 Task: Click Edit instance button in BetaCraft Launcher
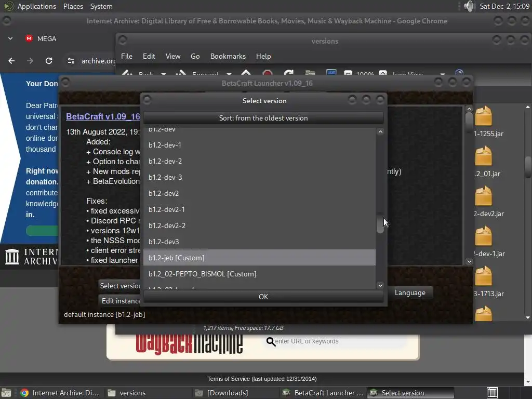pyautogui.click(x=120, y=301)
